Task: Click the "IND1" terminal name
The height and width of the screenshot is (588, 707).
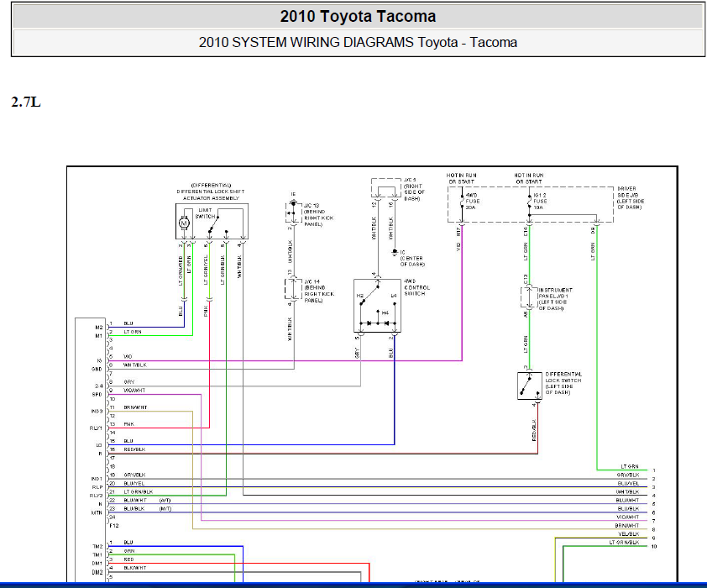Action: pyautogui.click(x=97, y=479)
